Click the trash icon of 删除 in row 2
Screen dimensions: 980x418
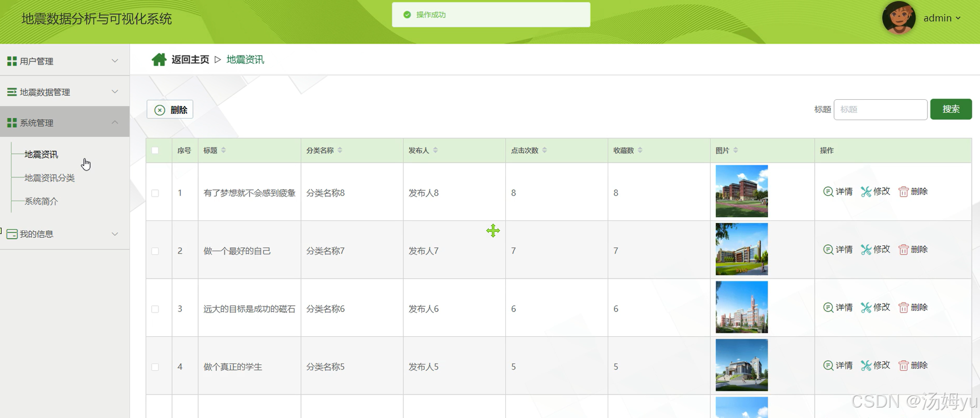pos(904,250)
